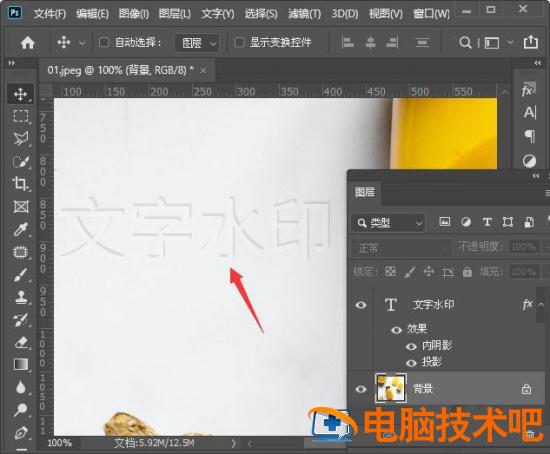Collapse effects list of 文字水印 layer
This screenshot has height=454, width=550.
541,305
